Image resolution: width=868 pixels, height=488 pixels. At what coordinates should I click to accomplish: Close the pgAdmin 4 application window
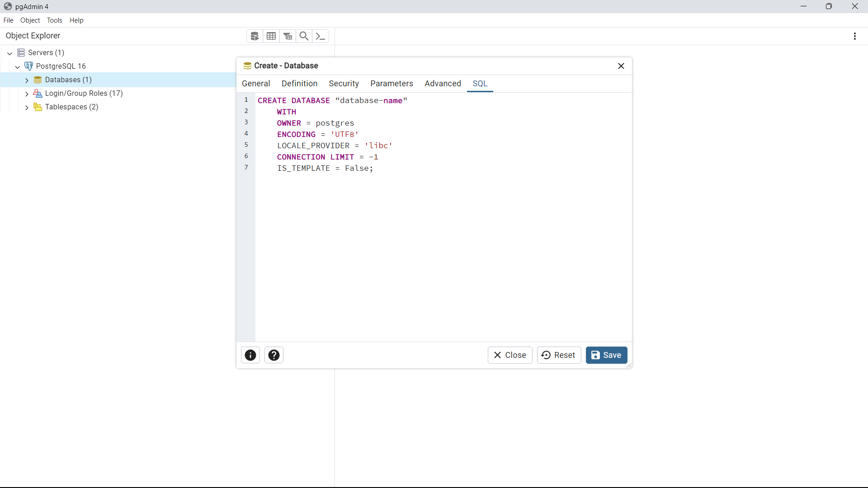pyautogui.click(x=855, y=6)
